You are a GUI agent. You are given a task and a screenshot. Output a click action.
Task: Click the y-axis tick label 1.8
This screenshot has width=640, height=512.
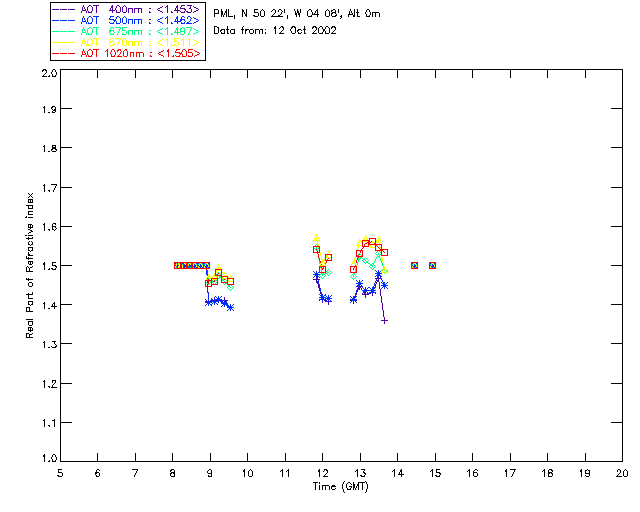[x=49, y=149]
